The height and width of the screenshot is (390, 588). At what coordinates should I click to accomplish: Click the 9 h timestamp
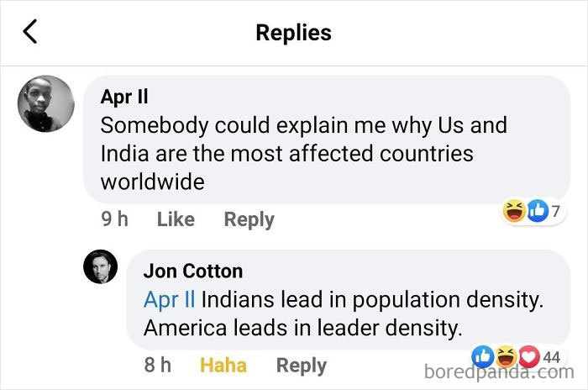(x=114, y=219)
